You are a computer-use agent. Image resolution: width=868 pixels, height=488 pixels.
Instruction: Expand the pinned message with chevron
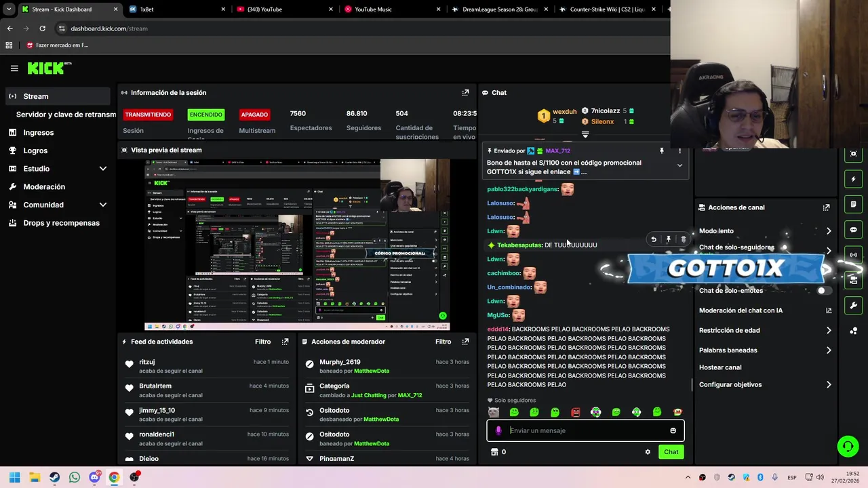click(x=679, y=165)
